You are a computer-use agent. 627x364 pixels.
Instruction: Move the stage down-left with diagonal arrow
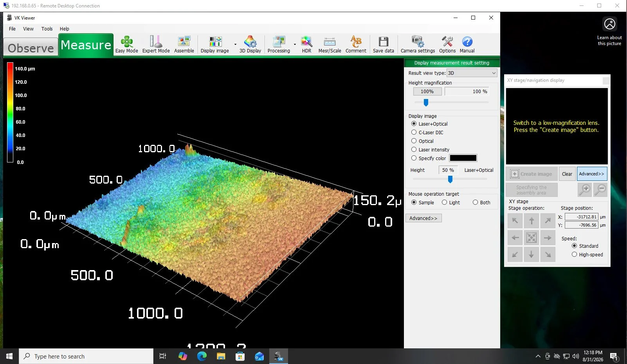(x=515, y=254)
